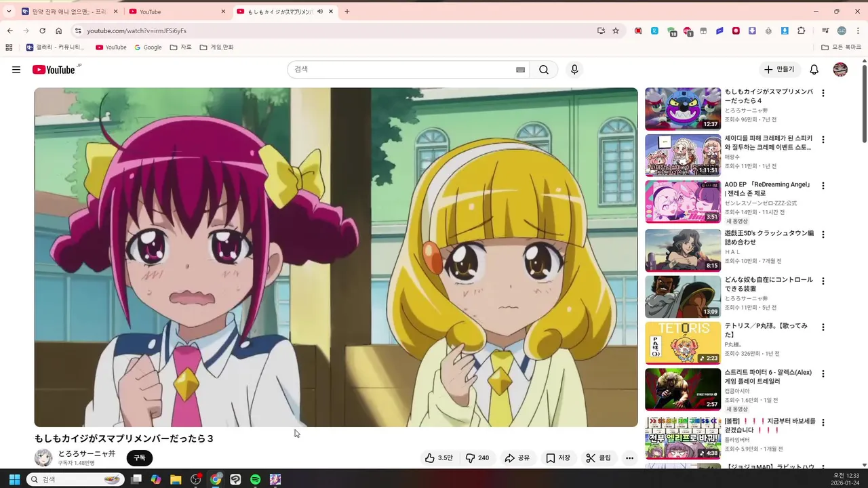Open Copilot from the taskbar
Image resolution: width=868 pixels, height=488 pixels.
coord(156,479)
